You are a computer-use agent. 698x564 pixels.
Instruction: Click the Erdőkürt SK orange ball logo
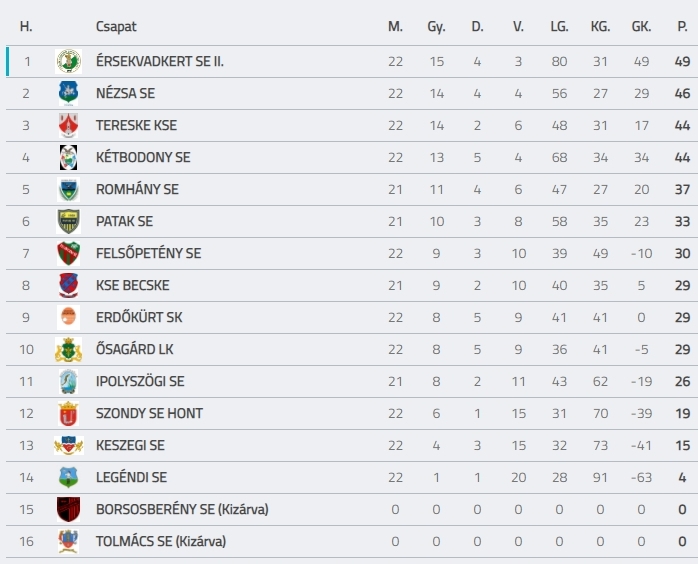point(69,317)
